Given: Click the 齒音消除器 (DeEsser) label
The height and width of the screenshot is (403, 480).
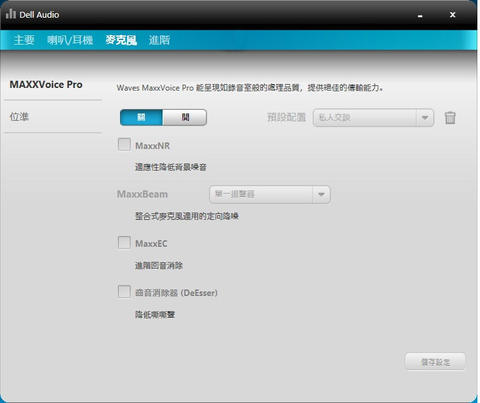Looking at the screenshot, I should [x=176, y=293].
